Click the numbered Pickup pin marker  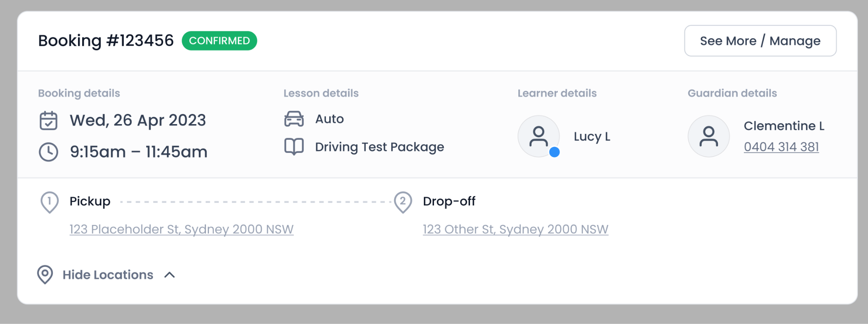[x=49, y=202]
